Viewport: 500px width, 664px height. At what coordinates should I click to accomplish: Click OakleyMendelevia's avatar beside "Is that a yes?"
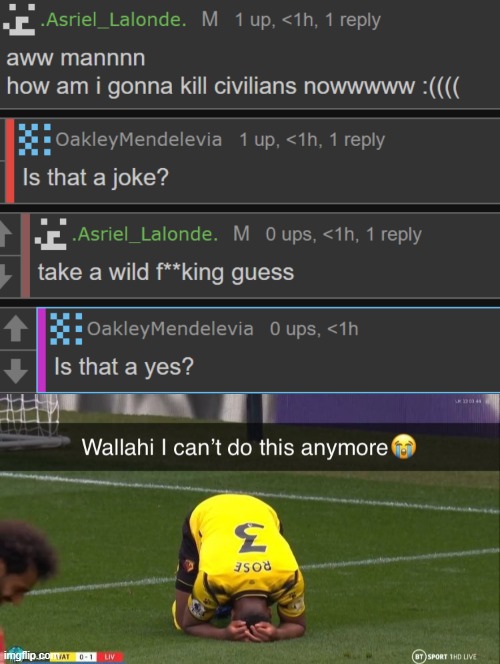(x=66, y=329)
